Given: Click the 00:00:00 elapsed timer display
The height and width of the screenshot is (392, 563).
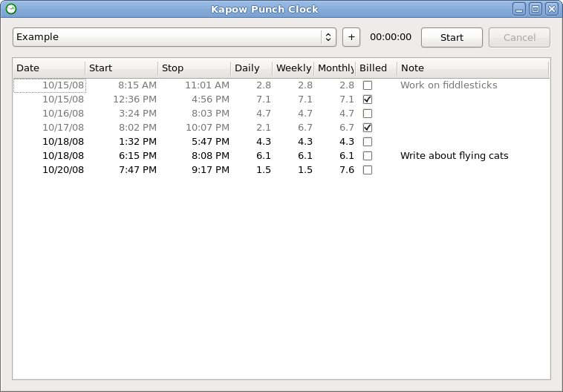Looking at the screenshot, I should tap(391, 37).
